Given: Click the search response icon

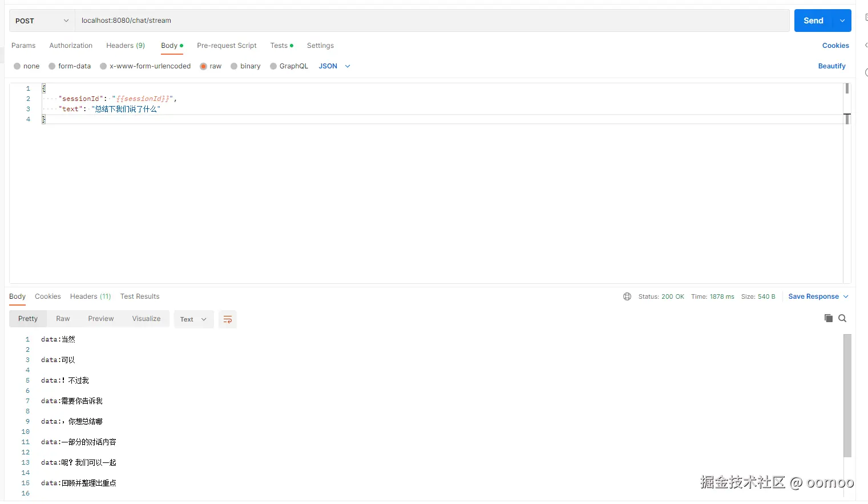Looking at the screenshot, I should coord(842,318).
